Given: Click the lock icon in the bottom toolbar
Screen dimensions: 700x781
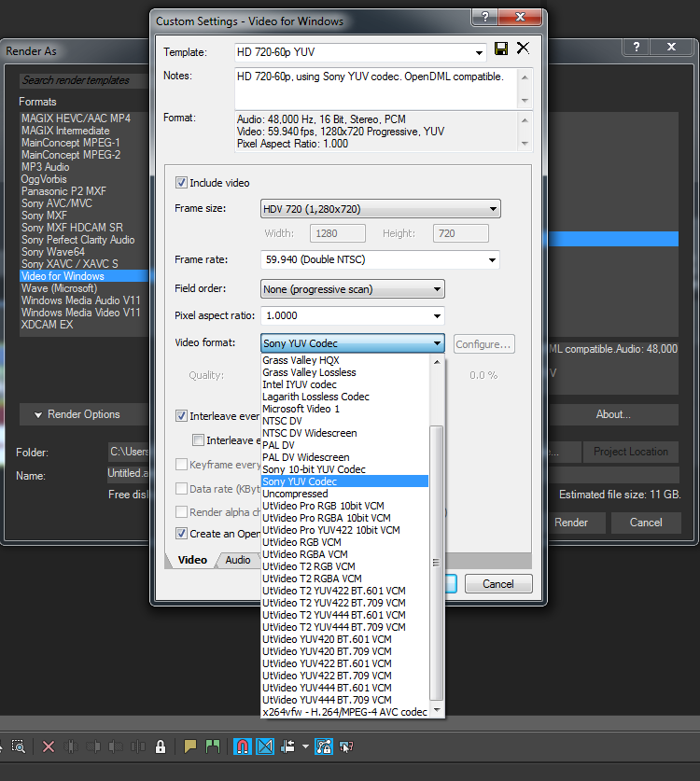Looking at the screenshot, I should (x=161, y=746).
